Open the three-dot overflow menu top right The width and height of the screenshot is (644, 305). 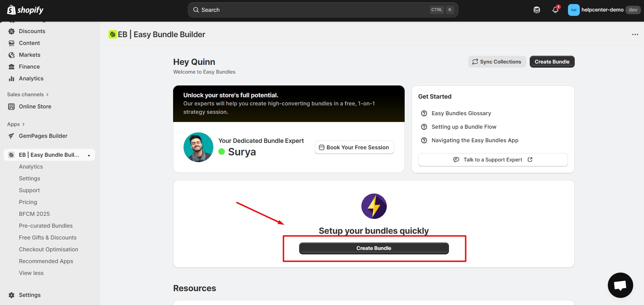pyautogui.click(x=635, y=34)
